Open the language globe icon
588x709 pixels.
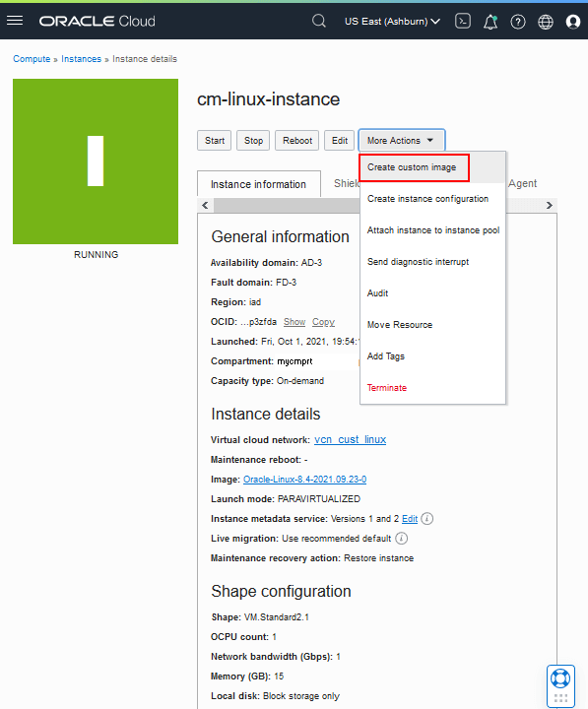546,22
